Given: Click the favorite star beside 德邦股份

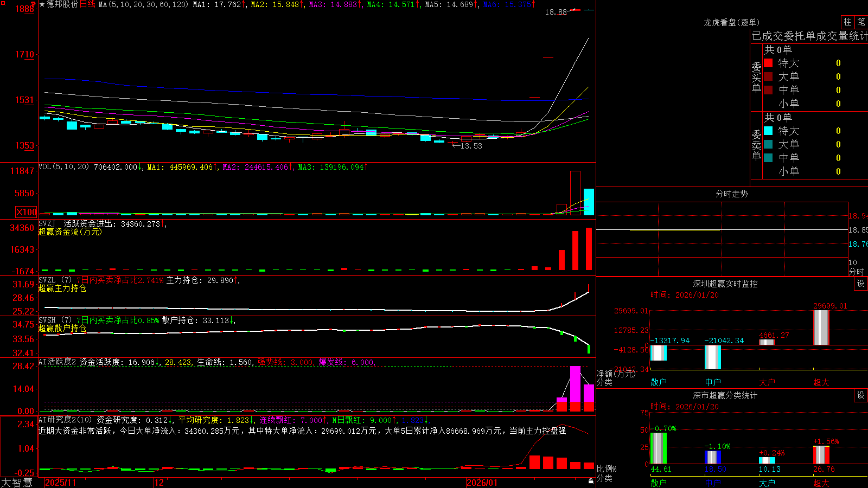Looking at the screenshot, I should coord(42,4).
